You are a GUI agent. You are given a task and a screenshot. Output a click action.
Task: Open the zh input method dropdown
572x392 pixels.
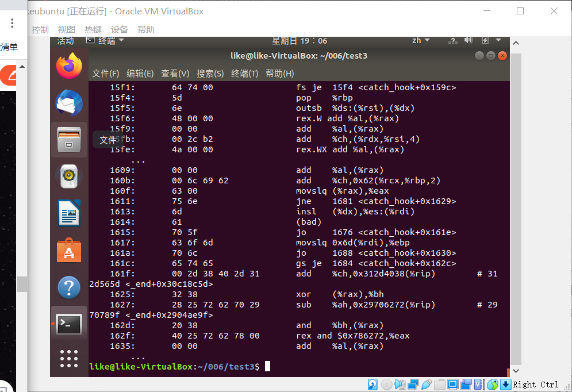(419, 40)
